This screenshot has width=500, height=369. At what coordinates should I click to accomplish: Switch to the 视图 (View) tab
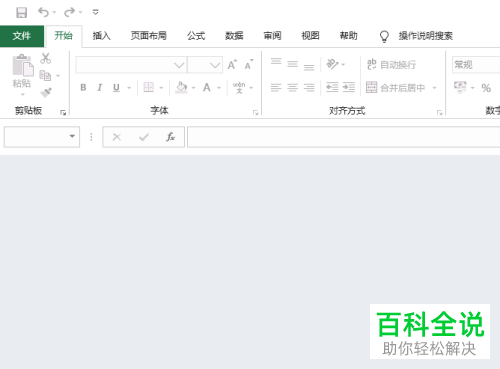310,36
